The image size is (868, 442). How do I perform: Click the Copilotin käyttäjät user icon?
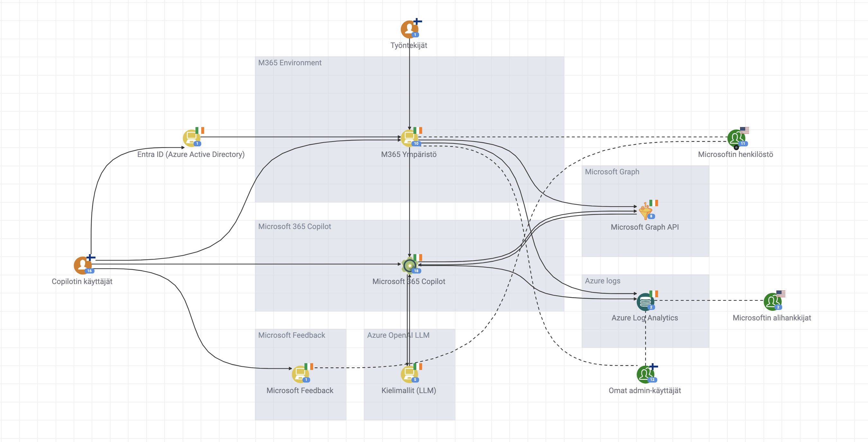82,265
